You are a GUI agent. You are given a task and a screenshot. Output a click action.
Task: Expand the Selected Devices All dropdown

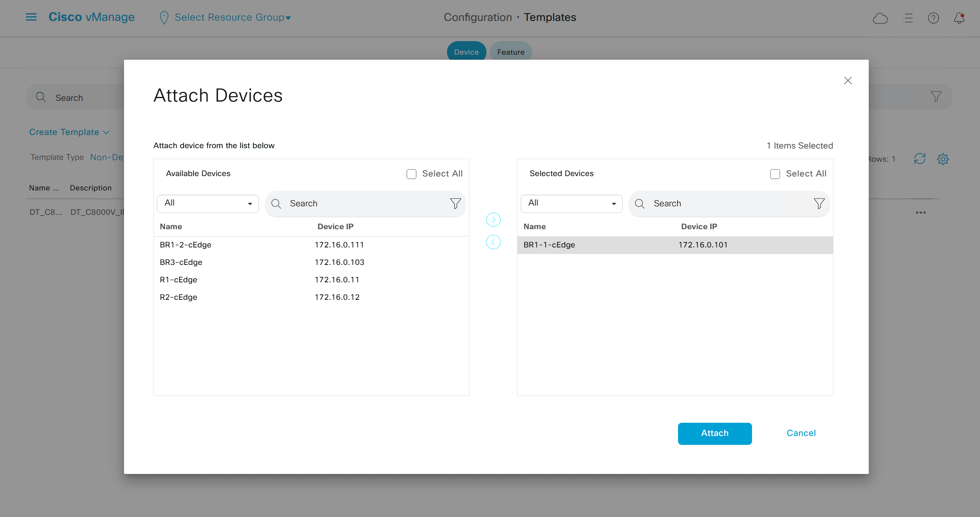point(571,203)
